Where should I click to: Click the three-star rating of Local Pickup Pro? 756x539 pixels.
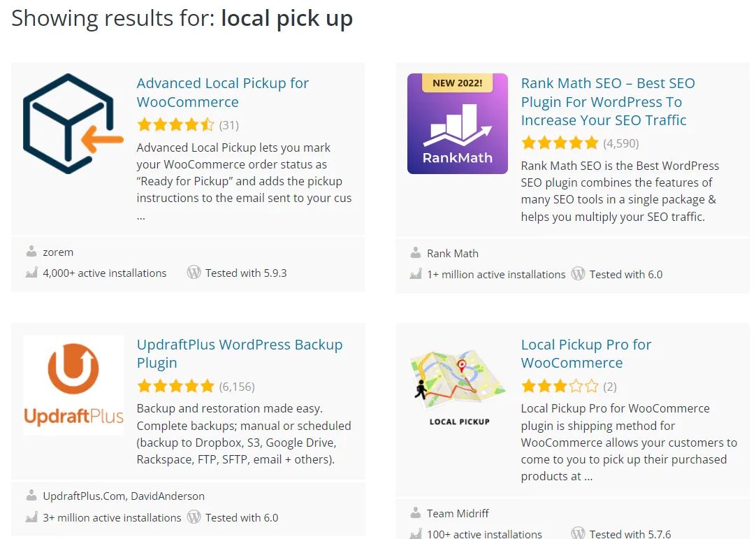tap(560, 386)
